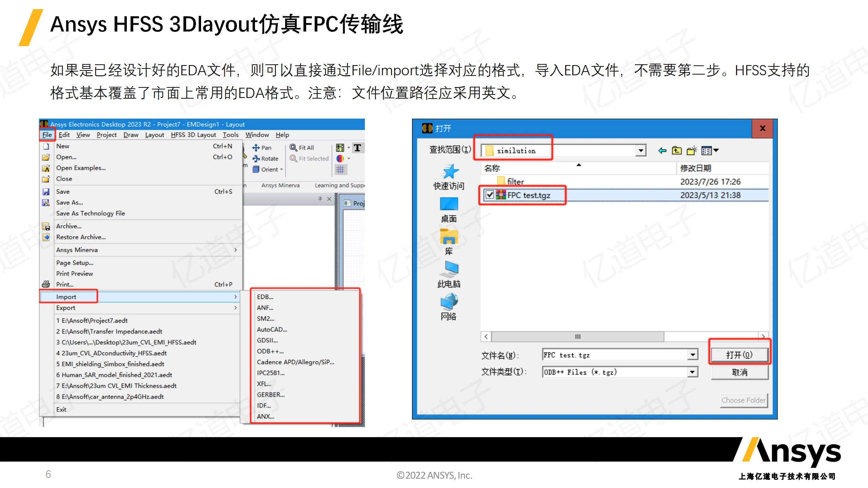Image resolution: width=868 pixels, height=488 pixels.
Task: Click the Restore Archive icon
Action: (46, 237)
